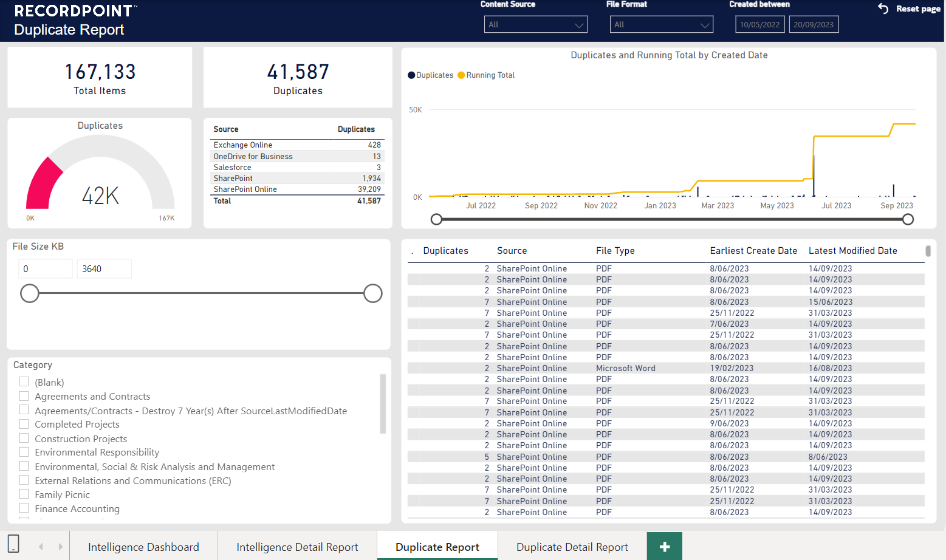Select External Relations and Communications (ERC)

click(24, 480)
